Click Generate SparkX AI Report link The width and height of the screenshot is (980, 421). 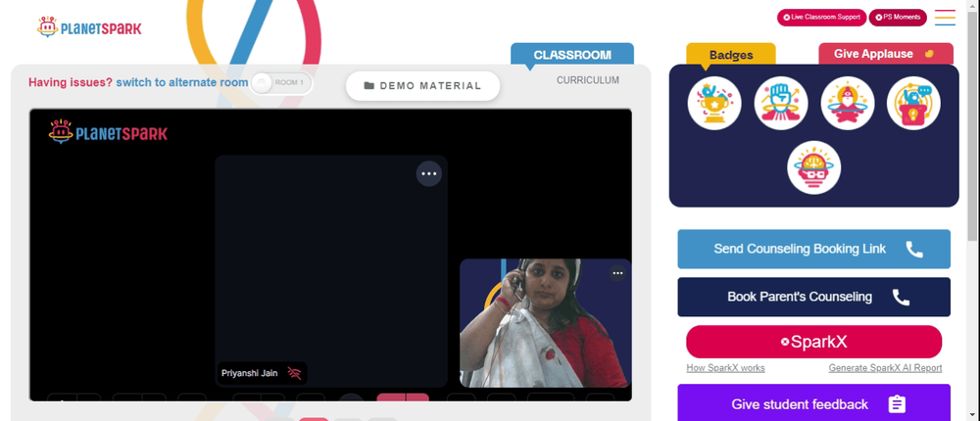(885, 368)
